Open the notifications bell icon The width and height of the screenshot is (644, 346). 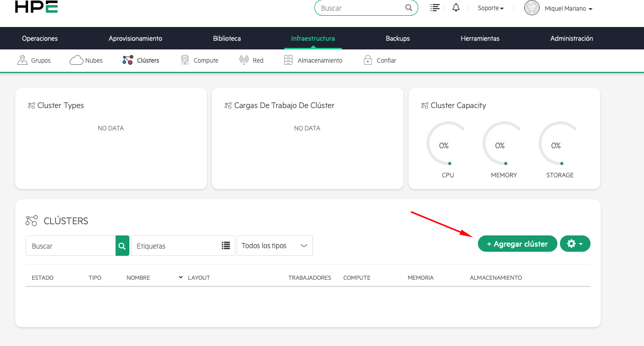[455, 7]
